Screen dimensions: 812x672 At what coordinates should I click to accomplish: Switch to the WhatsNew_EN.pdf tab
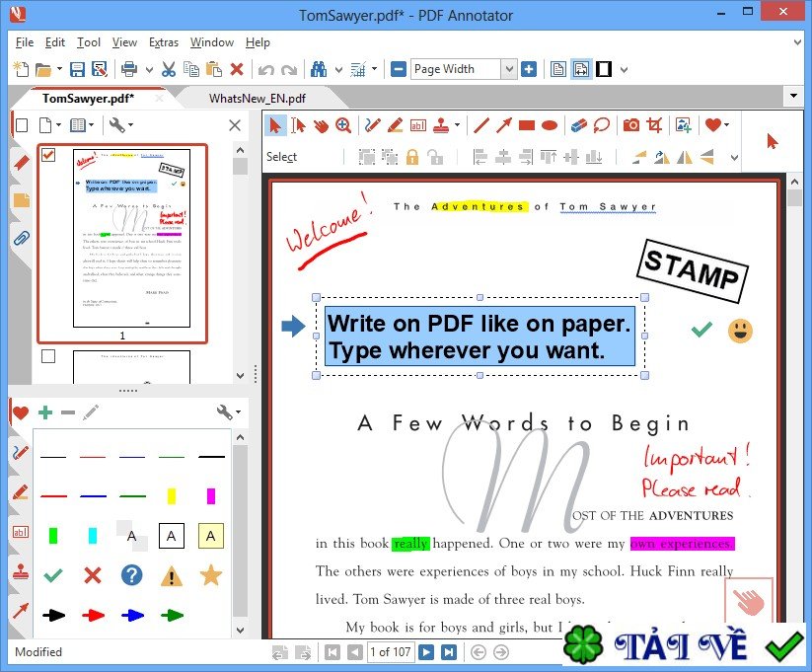tap(258, 99)
